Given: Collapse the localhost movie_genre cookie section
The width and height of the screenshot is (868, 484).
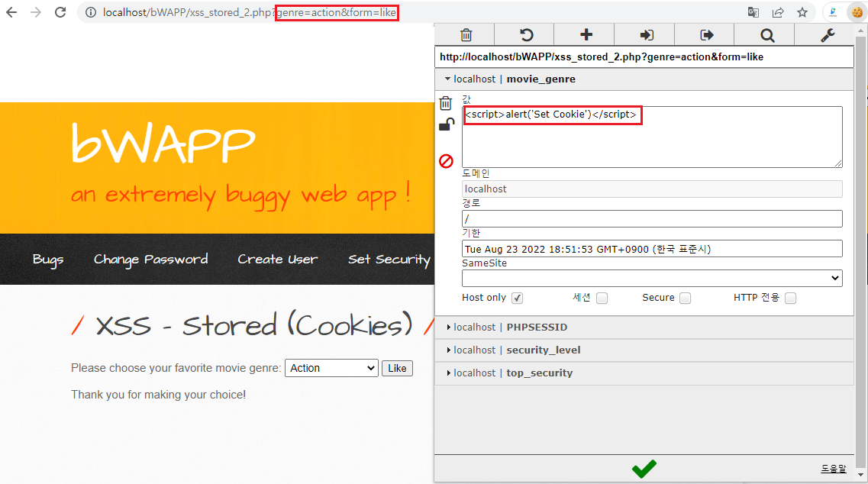Looking at the screenshot, I should (644, 79).
